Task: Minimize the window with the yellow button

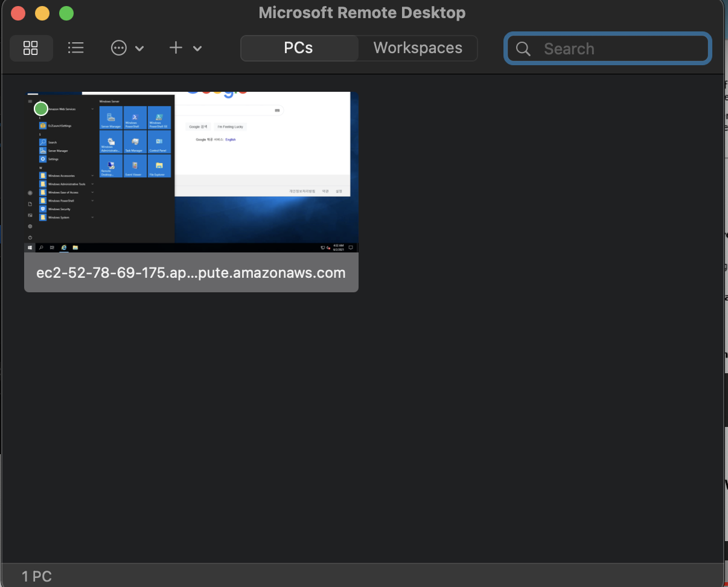Action: point(42,13)
